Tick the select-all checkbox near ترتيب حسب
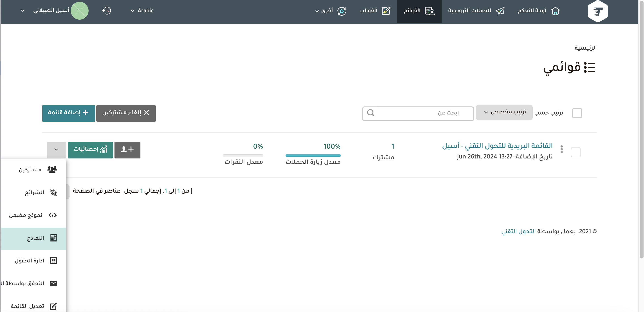Image resolution: width=644 pixels, height=312 pixels. click(577, 113)
